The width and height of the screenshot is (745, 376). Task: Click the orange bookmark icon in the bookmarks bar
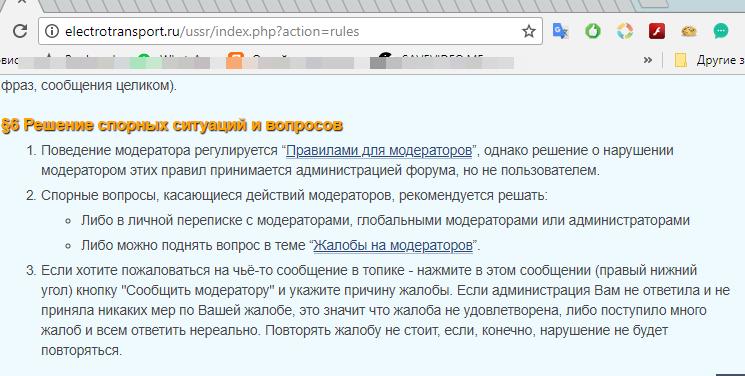tap(235, 61)
